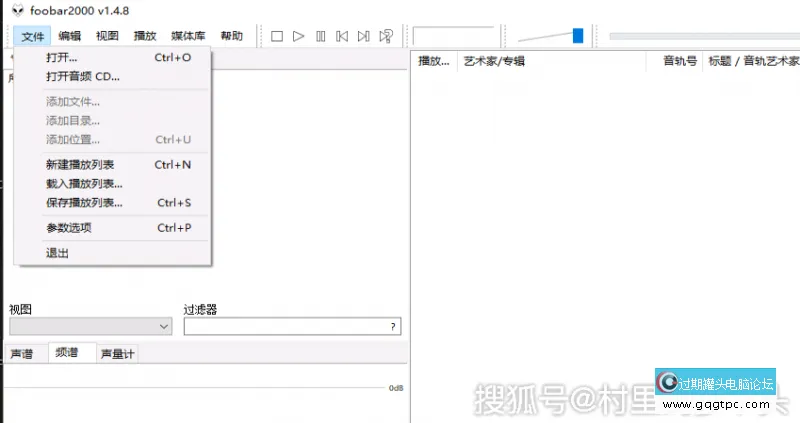Open the 播放 menu

[x=145, y=36]
